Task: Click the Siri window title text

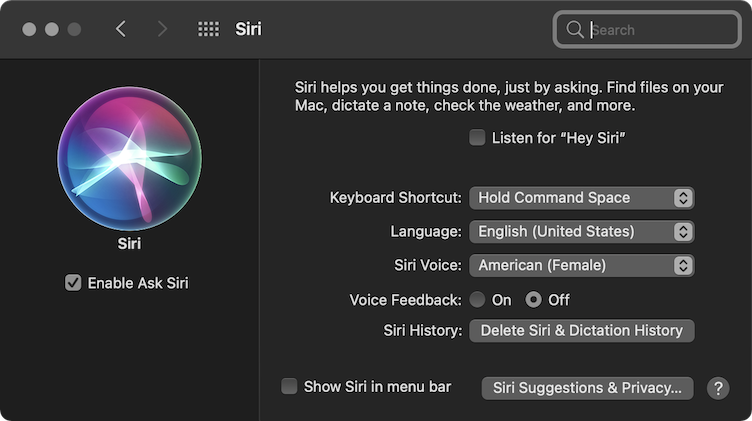Action: 248,29
